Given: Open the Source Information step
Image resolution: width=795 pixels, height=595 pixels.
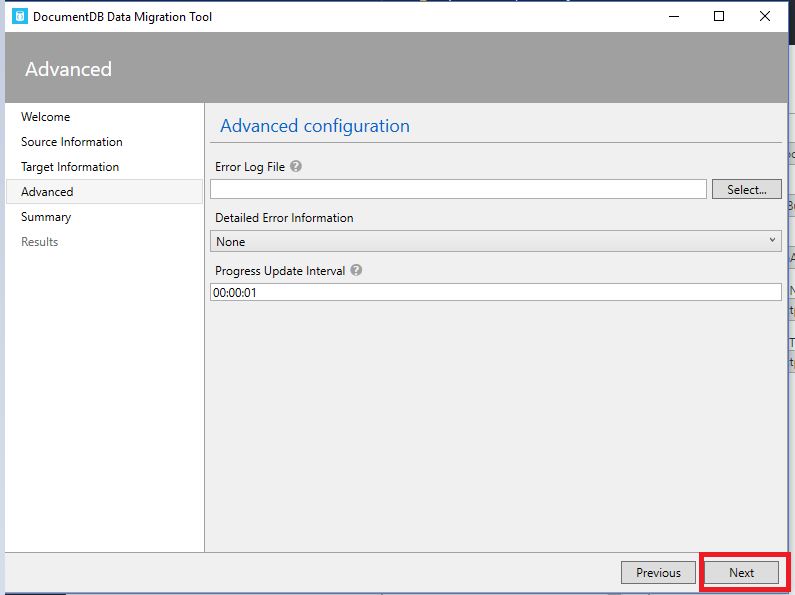Looking at the screenshot, I should click(71, 142).
